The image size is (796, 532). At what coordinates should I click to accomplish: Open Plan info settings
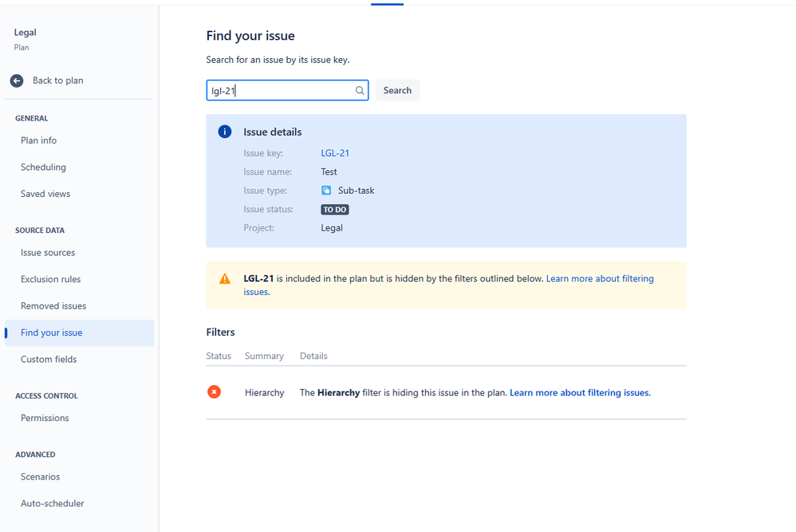coord(38,140)
